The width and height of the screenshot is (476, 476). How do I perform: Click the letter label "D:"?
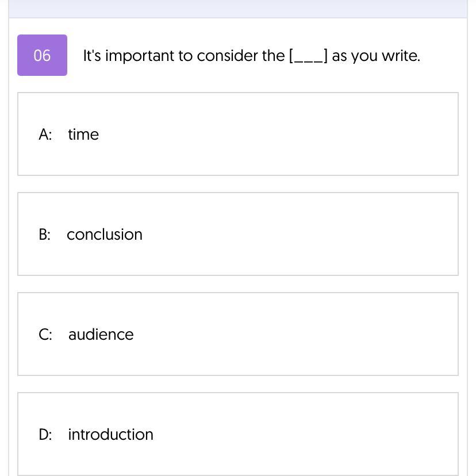pos(45,435)
